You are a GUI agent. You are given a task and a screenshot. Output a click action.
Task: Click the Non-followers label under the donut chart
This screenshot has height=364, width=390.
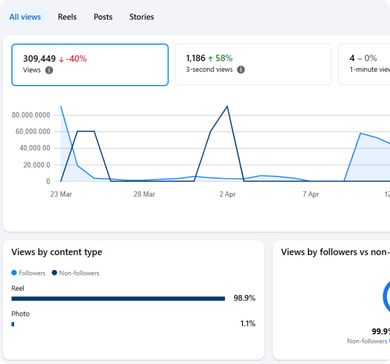[367, 341]
